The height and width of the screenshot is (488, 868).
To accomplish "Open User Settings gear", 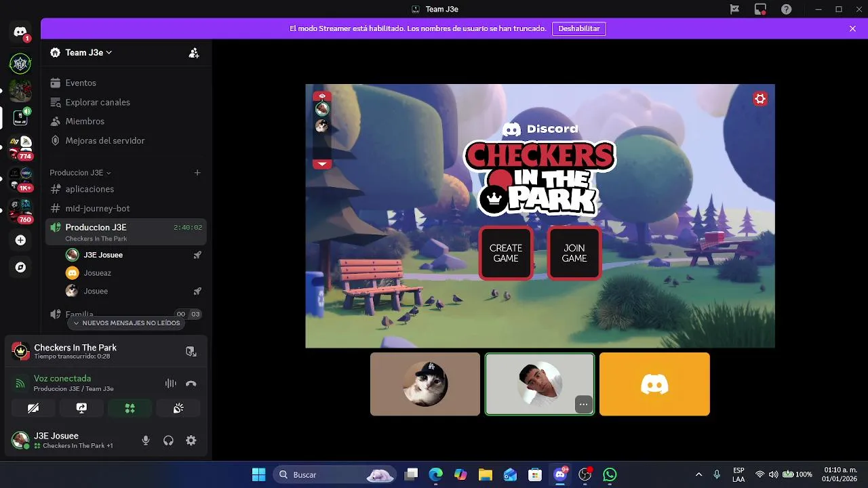I will point(191,441).
